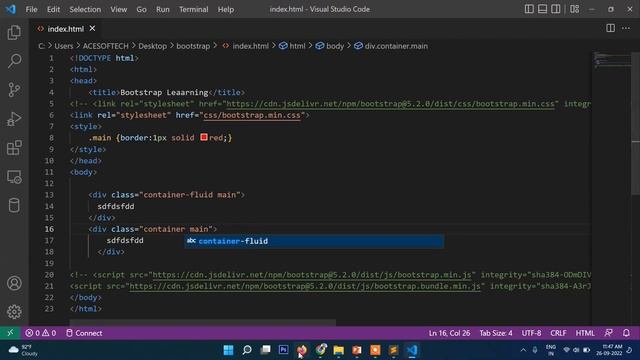Change Tab Size: 4 setting
640x360 pixels.
pyautogui.click(x=496, y=333)
